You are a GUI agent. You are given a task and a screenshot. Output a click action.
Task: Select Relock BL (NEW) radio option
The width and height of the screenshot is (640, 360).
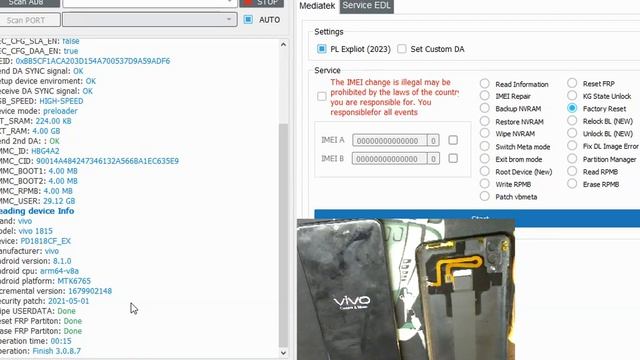[572, 121]
